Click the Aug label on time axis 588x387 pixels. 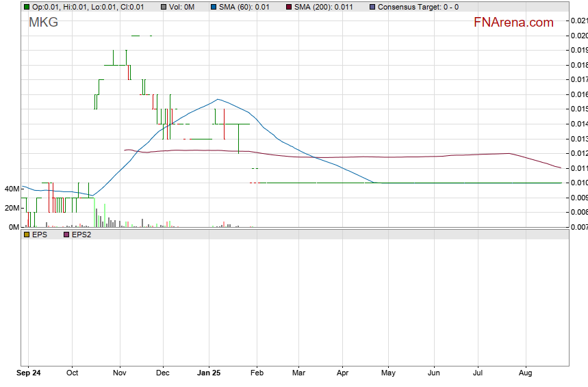point(526,373)
